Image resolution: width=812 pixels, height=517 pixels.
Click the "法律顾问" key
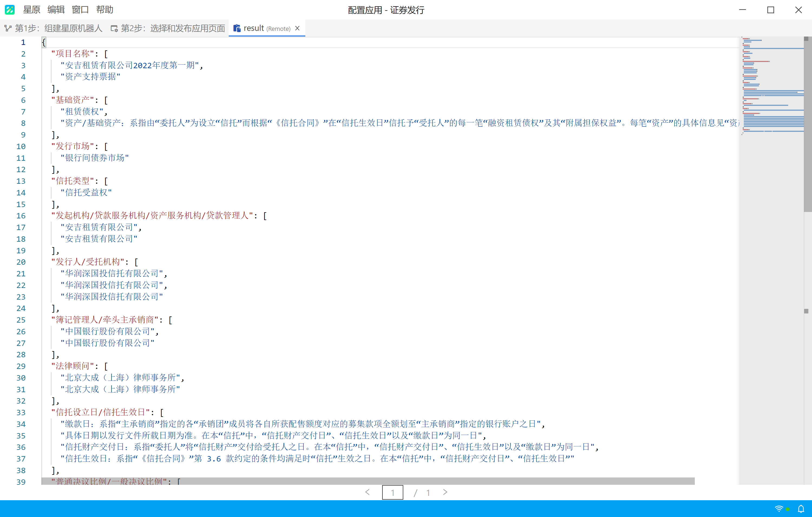(x=72, y=366)
